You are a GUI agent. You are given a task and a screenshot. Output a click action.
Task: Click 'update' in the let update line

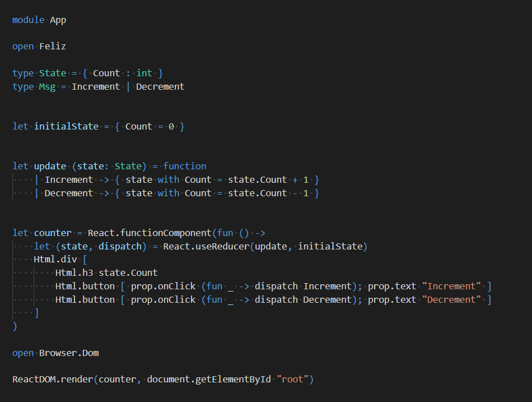tap(50, 166)
